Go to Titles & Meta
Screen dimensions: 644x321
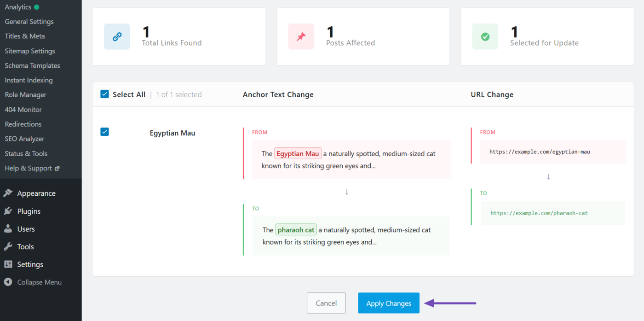[x=25, y=36]
